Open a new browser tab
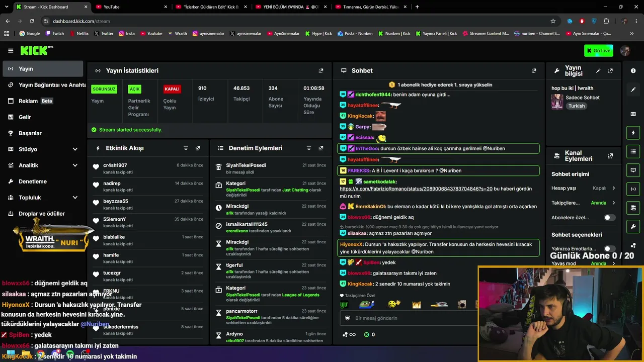Viewport: 644px width, 362px height. [x=417, y=7]
